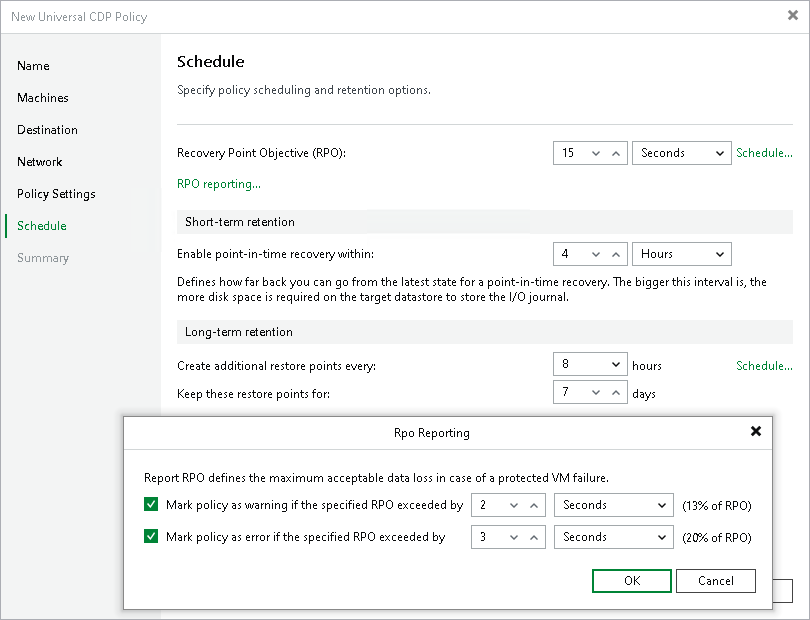Open the Seconds unit dropdown for RPO
Viewport: 810px width, 620px height.
(681, 153)
